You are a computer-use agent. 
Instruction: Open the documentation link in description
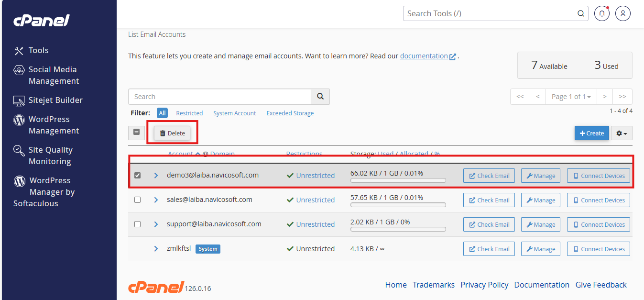tap(424, 56)
